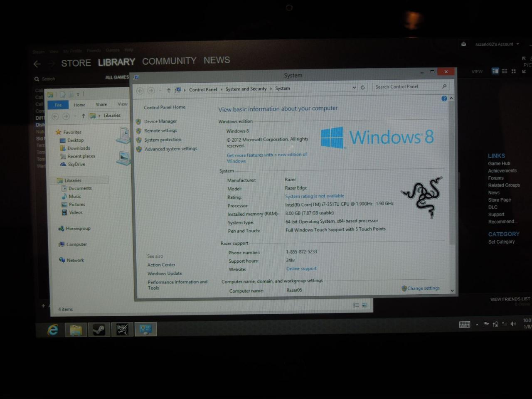Launch the Razer app from the taskbar
Screen dimensions: 532x399
pos(122,330)
